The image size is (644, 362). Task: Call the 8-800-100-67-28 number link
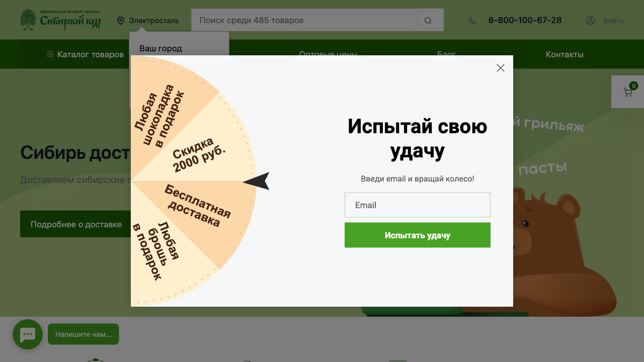pyautogui.click(x=525, y=20)
